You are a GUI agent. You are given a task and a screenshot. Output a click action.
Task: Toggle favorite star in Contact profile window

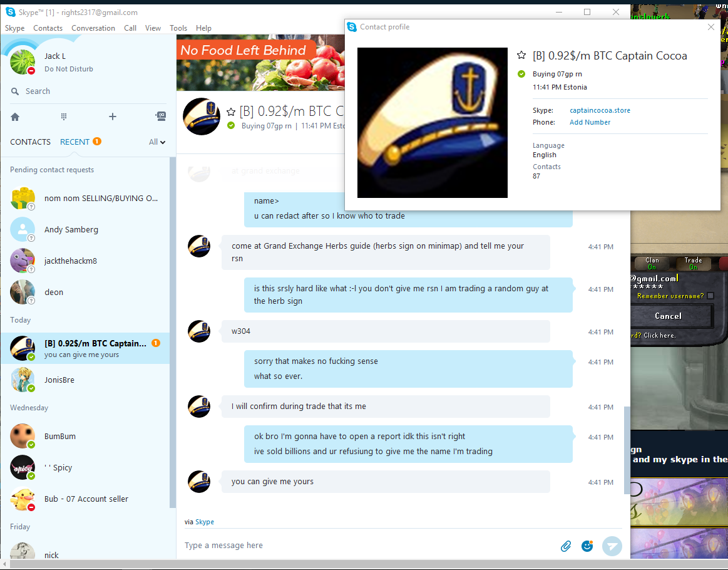[x=521, y=56]
